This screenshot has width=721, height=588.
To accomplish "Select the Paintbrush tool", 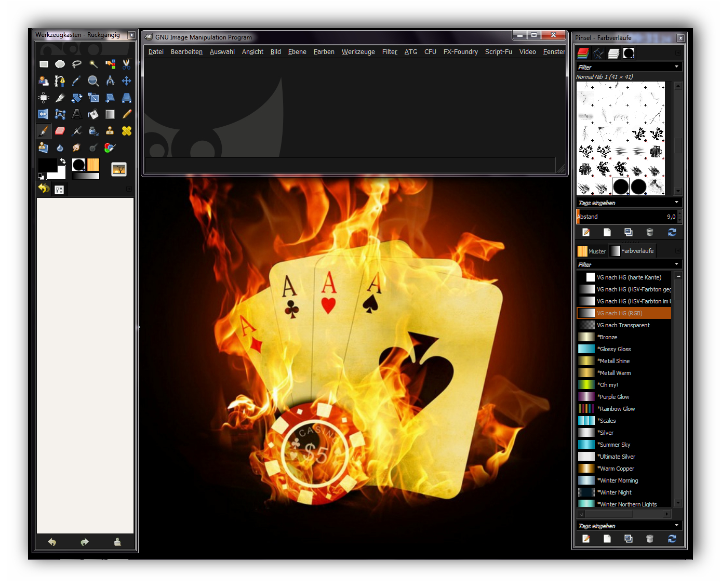I will pos(44,131).
